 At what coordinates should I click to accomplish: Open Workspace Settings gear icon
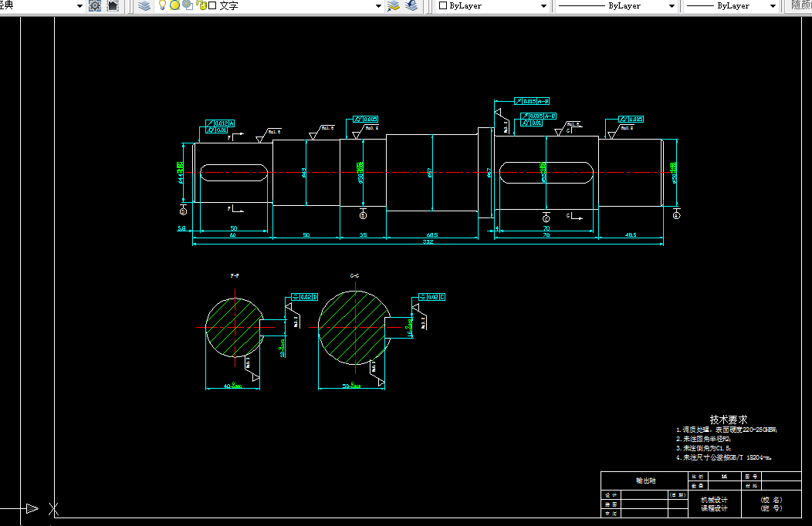pyautogui.click(x=95, y=5)
